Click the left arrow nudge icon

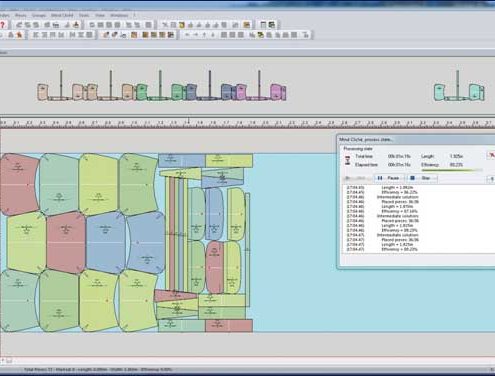pos(187,35)
